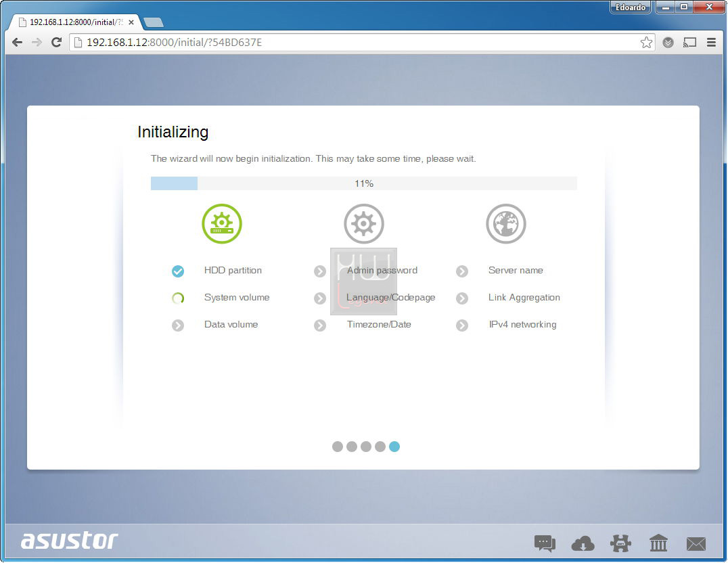The image size is (728, 563).
Task: Click the arrow beside Data volume
Action: click(x=178, y=325)
